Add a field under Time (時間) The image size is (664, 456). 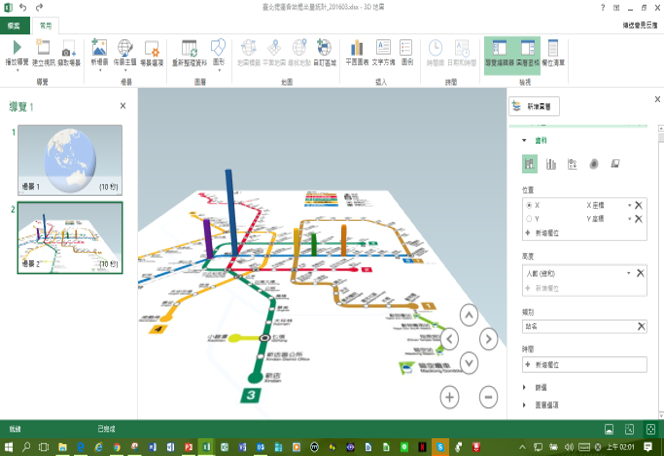click(x=584, y=365)
